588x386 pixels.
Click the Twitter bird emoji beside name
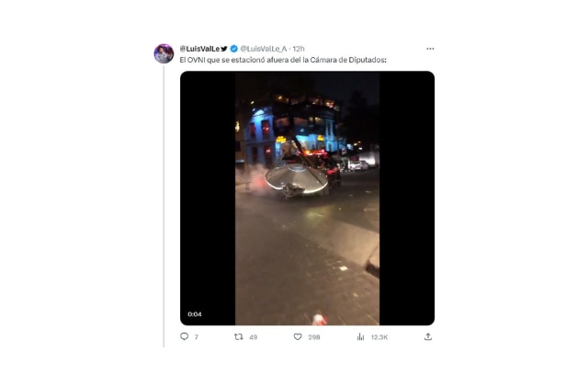tap(224, 49)
